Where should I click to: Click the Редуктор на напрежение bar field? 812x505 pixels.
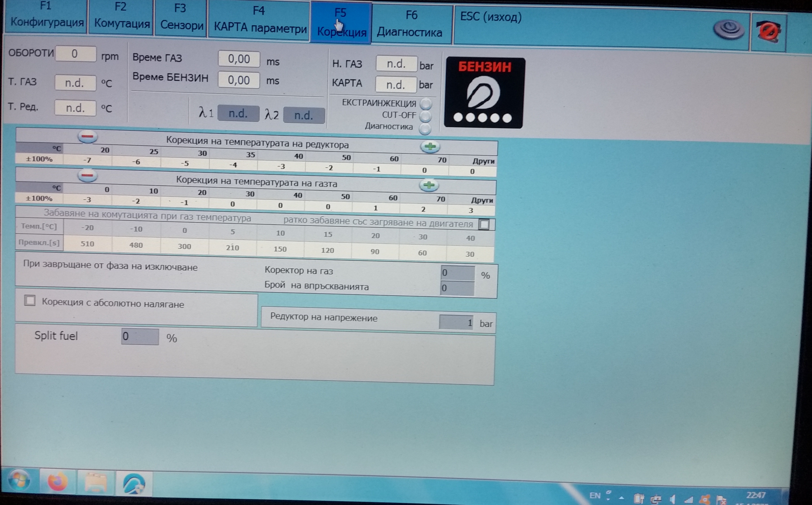456,323
